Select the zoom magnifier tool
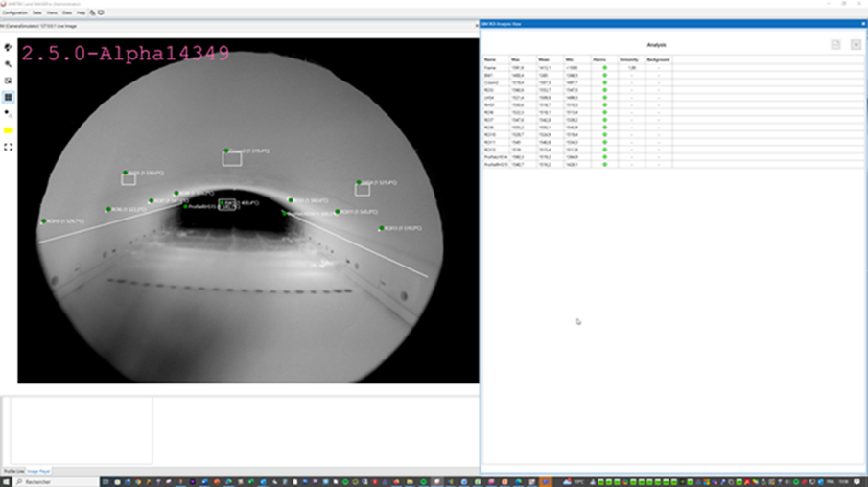 coord(8,64)
